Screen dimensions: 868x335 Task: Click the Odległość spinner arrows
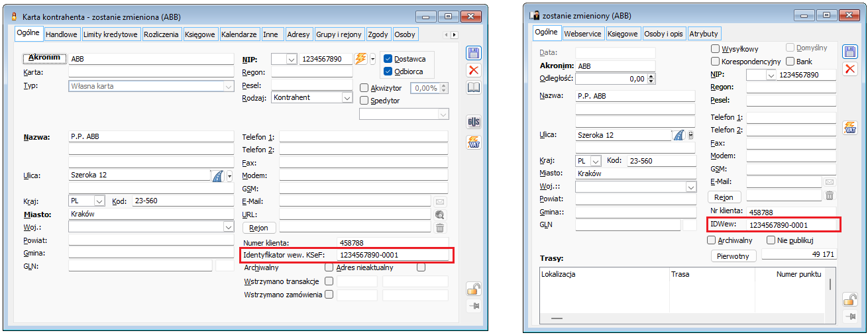coord(652,79)
